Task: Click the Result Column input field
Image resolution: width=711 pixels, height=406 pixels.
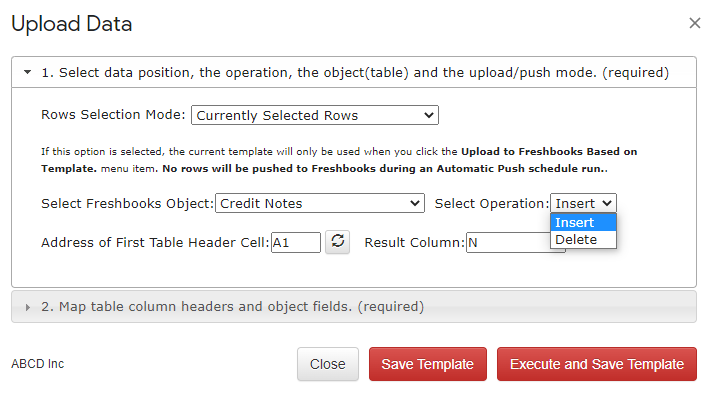Action: [x=510, y=242]
